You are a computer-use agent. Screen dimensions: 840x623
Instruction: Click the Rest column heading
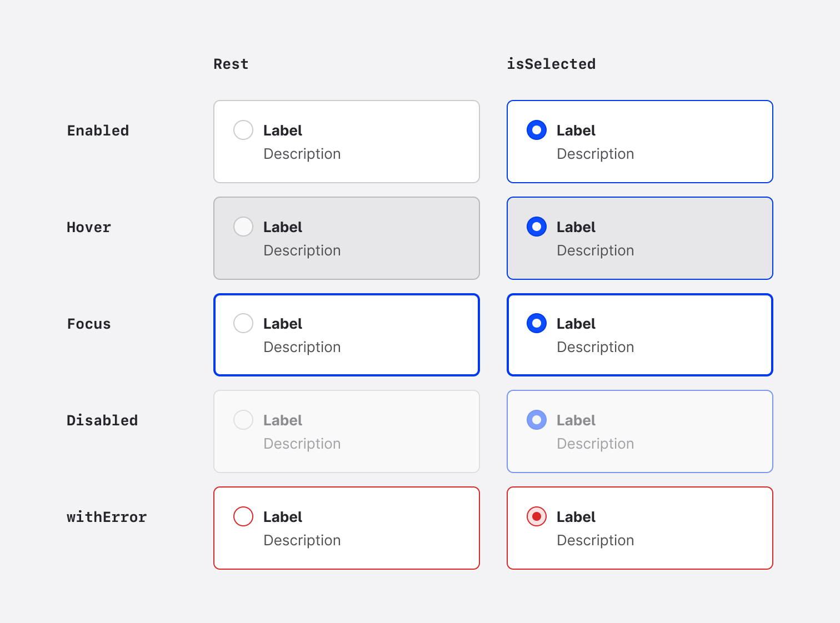click(231, 64)
